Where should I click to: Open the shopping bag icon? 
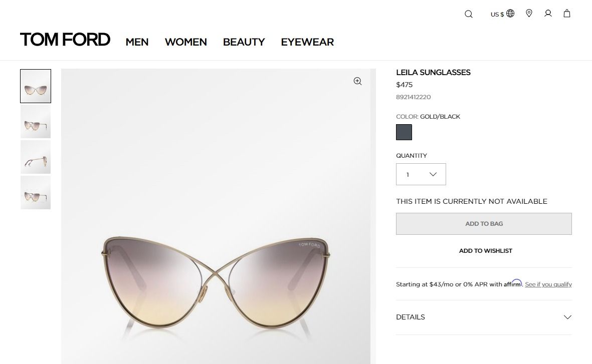coord(567,14)
